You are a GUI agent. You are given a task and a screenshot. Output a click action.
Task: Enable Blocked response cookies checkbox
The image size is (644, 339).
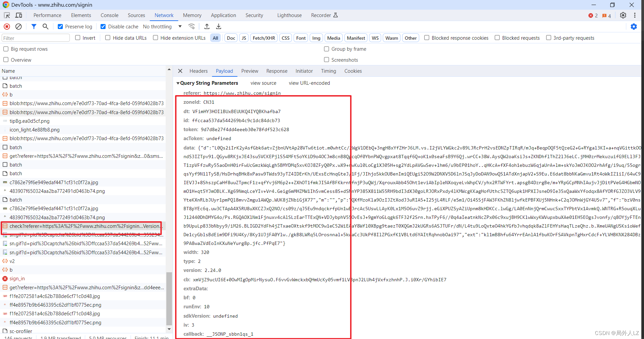point(427,38)
